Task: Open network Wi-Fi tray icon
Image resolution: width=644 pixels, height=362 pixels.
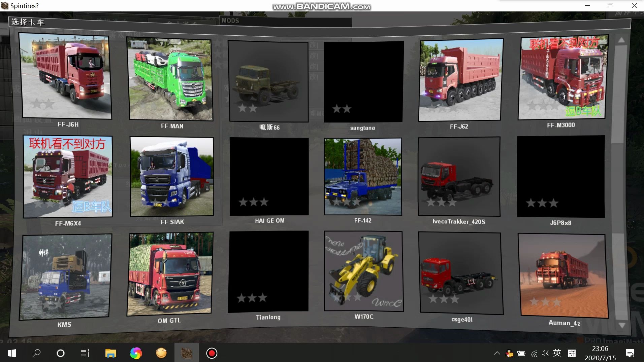Action: [x=534, y=354]
